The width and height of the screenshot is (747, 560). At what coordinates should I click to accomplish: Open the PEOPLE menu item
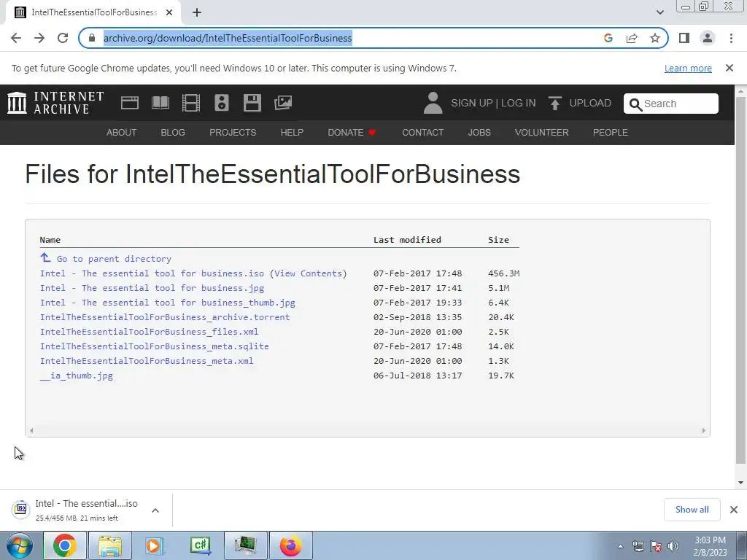(611, 133)
